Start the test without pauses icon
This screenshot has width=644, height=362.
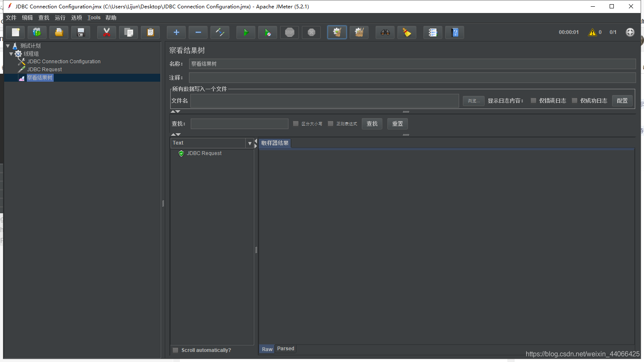268,32
